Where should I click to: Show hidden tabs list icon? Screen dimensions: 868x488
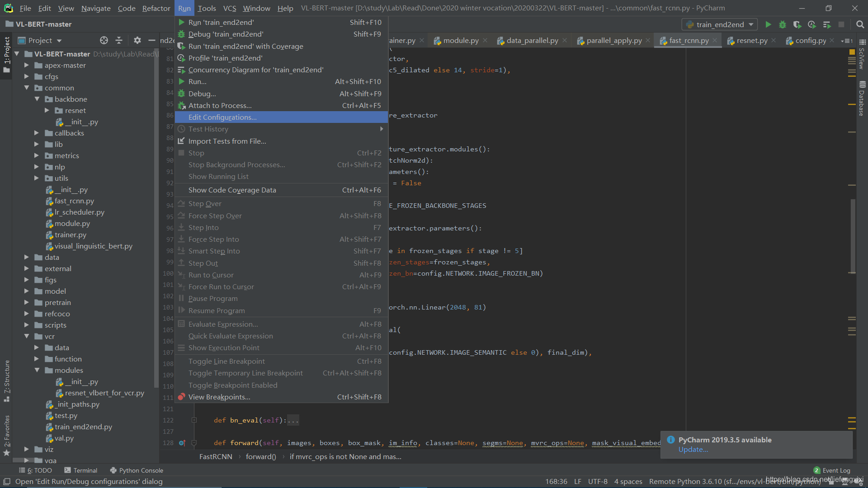point(847,41)
